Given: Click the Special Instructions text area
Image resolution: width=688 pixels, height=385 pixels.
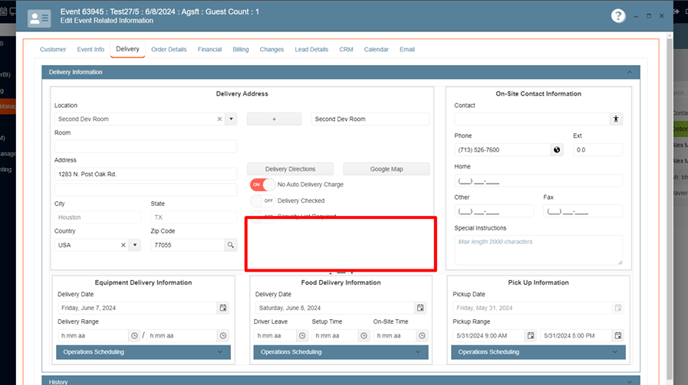Looking at the screenshot, I should (538, 250).
